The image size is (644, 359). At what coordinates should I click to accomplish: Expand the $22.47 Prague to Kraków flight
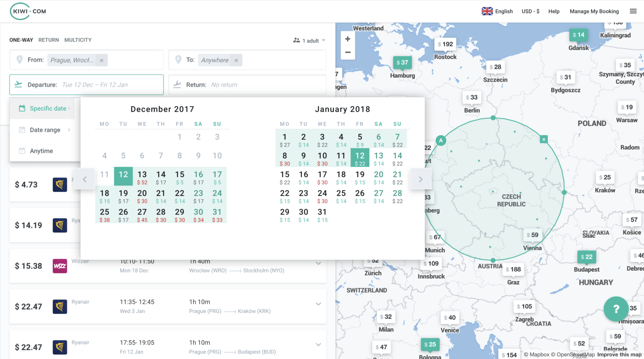point(318,304)
